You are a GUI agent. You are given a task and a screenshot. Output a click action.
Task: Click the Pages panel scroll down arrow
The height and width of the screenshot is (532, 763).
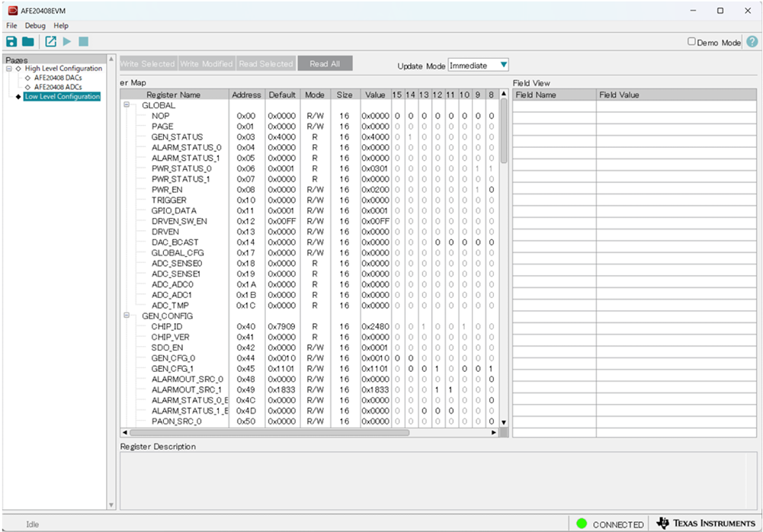tap(111, 505)
